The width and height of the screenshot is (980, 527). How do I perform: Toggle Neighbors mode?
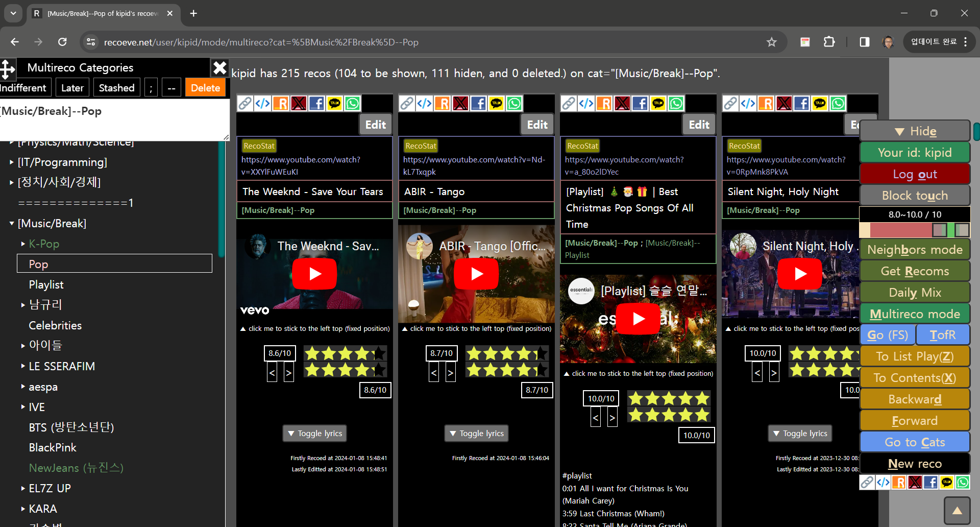915,250
